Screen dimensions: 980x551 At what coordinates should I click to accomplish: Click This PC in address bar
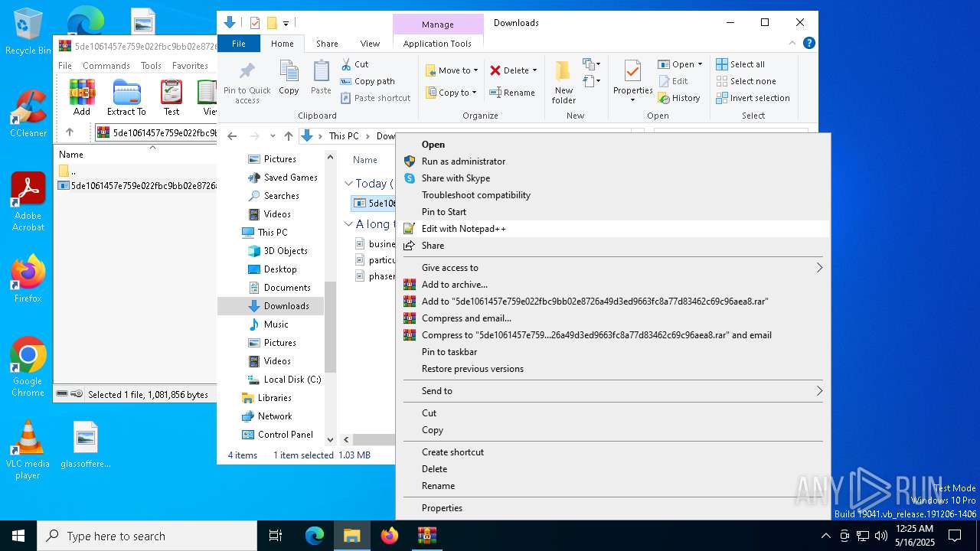click(344, 136)
